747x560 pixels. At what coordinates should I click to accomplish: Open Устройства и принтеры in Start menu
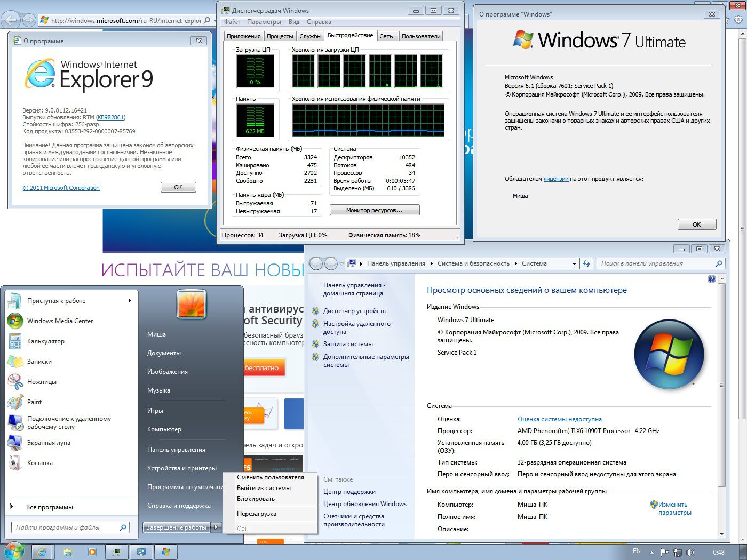tap(182, 468)
